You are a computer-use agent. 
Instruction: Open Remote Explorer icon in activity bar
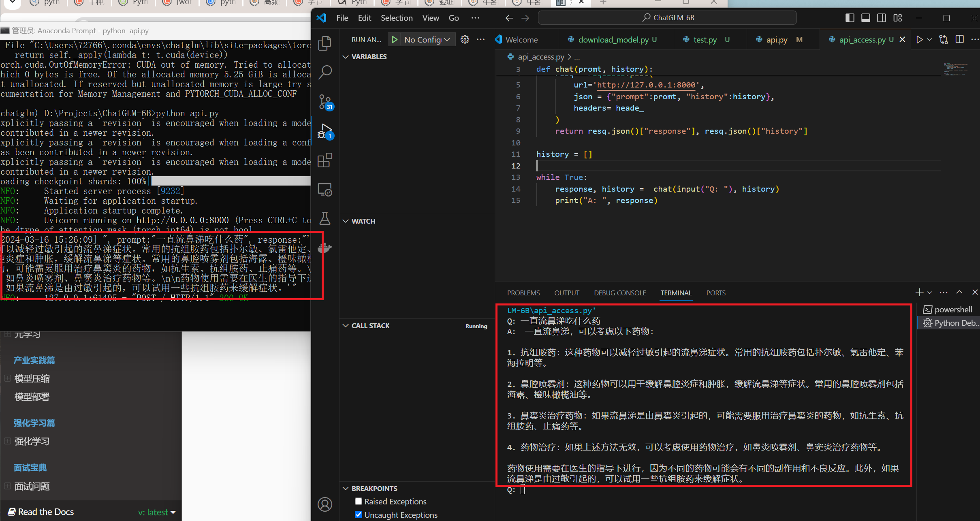tap(325, 190)
